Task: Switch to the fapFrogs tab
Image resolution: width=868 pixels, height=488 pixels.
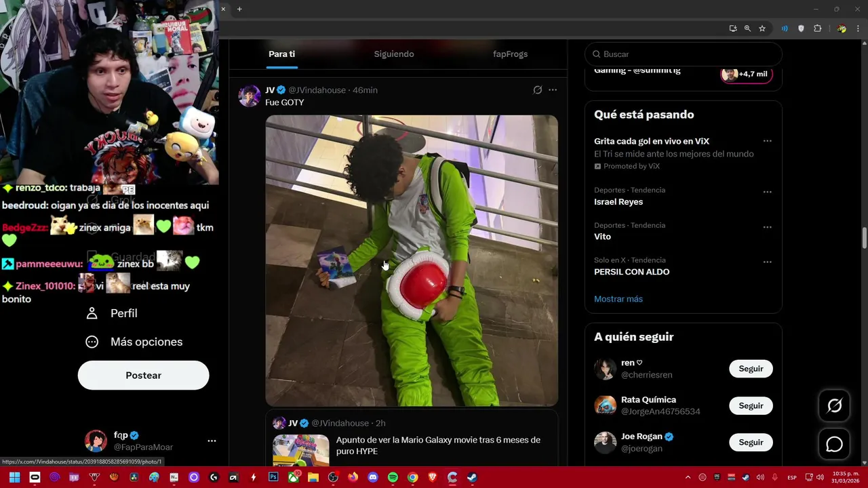Action: (510, 54)
